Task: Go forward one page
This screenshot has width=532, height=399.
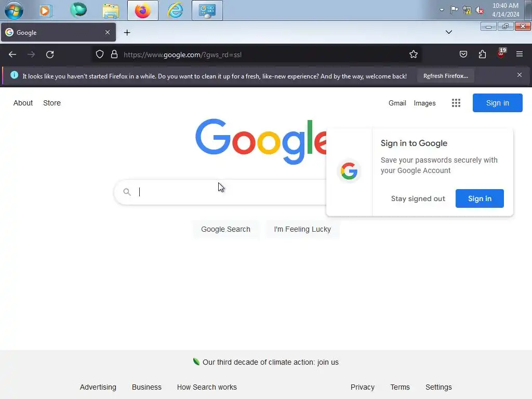Action: tap(31, 54)
